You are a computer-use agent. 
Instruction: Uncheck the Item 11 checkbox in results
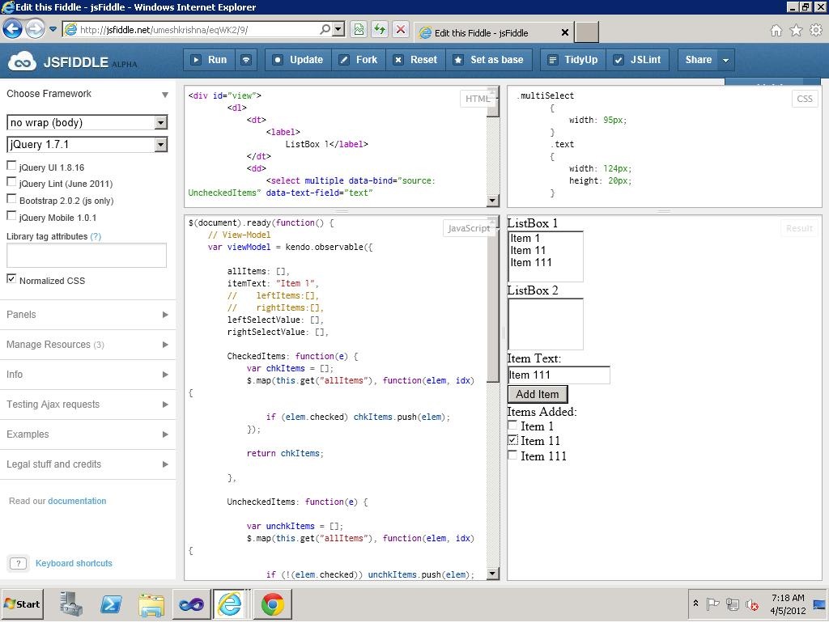pos(512,441)
